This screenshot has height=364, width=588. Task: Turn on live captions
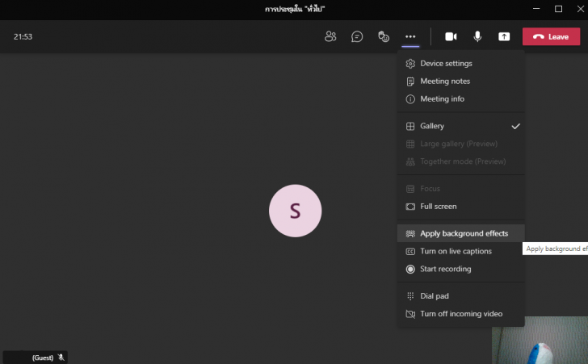[461, 251]
